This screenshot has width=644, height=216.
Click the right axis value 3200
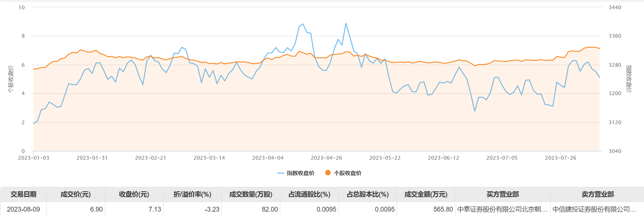615,93
